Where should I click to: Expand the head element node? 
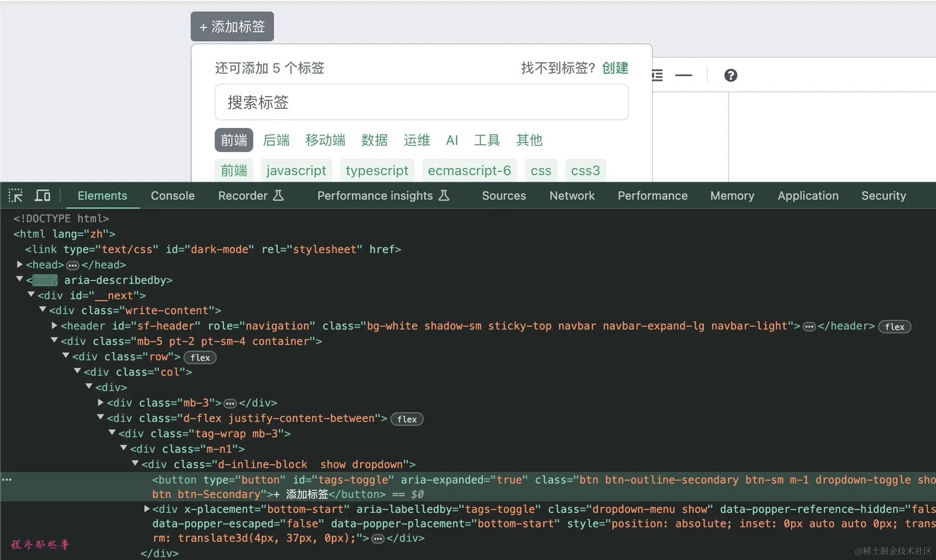(20, 264)
